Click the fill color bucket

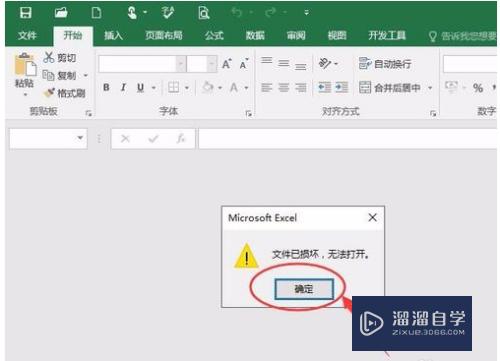tap(208, 87)
